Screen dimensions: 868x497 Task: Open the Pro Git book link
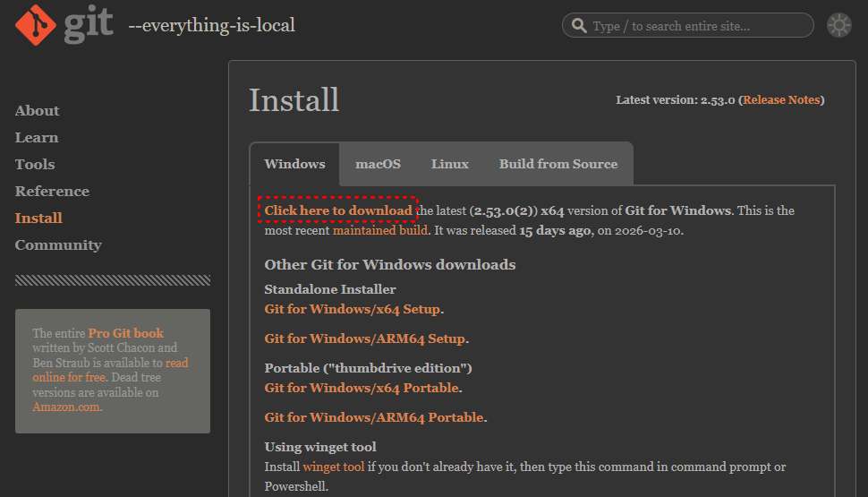point(125,333)
